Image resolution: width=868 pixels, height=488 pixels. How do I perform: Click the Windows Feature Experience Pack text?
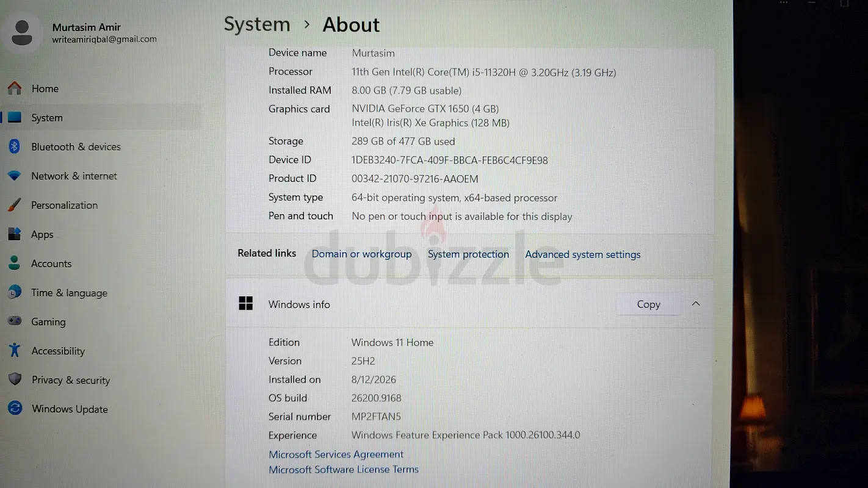[x=466, y=435]
